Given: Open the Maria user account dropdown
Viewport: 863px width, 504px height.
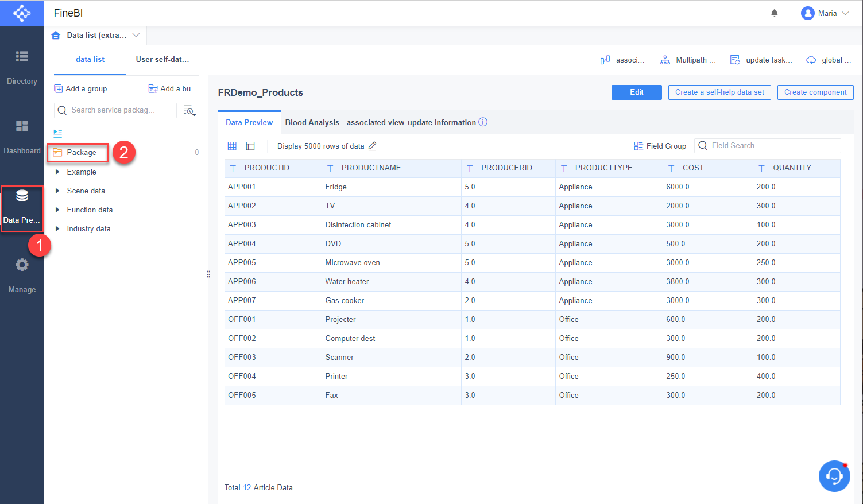Looking at the screenshot, I should [825, 13].
